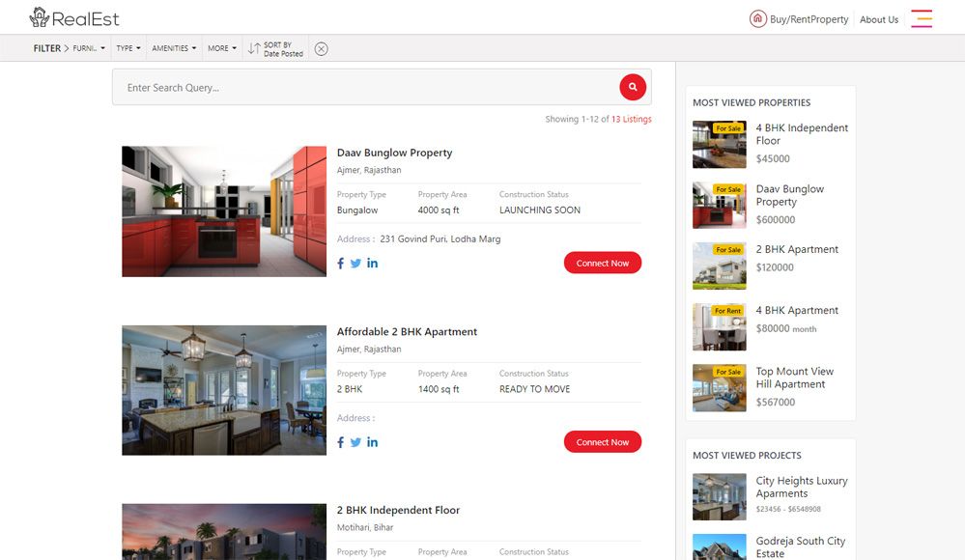Click Connect Now for Affordable 2 BHK Apartment
This screenshot has width=965, height=560.
coord(603,442)
